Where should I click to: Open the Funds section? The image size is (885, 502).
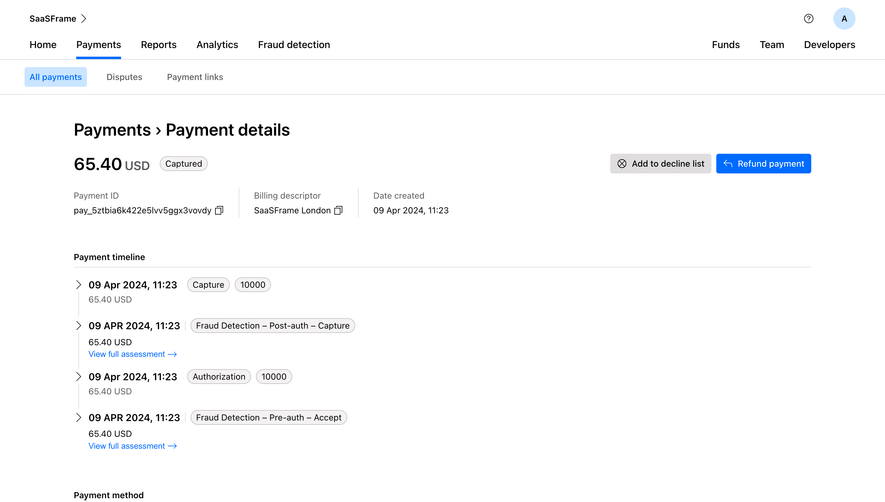(725, 45)
